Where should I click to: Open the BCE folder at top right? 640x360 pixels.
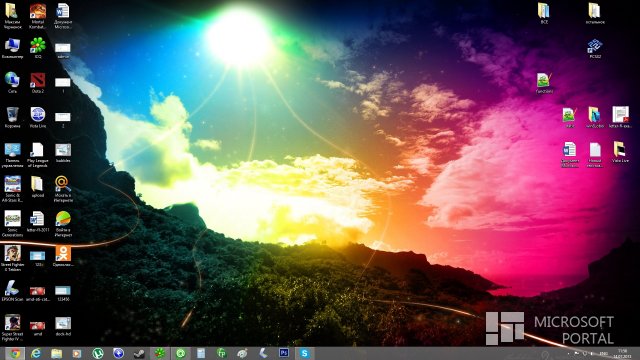[x=544, y=13]
